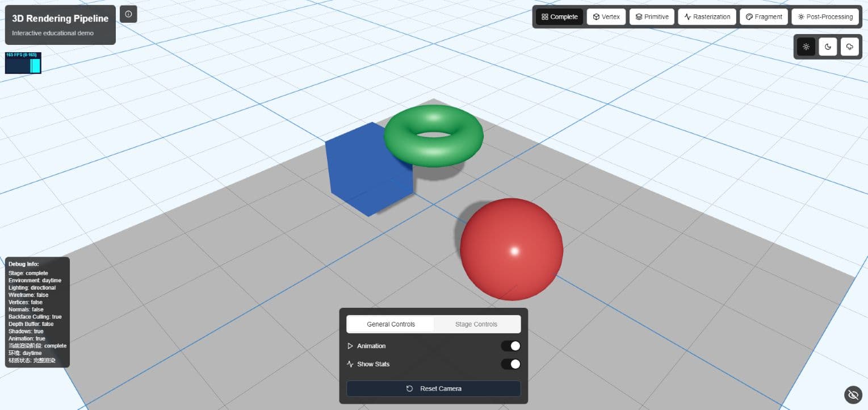Screen dimensions: 868x410
Task: Select the rainy weather environment icon
Action: (849, 47)
